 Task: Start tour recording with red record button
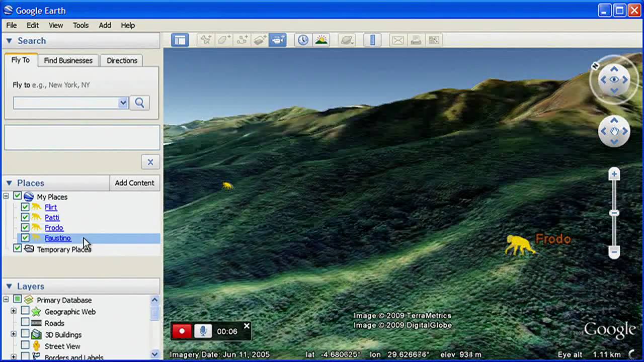click(x=182, y=331)
